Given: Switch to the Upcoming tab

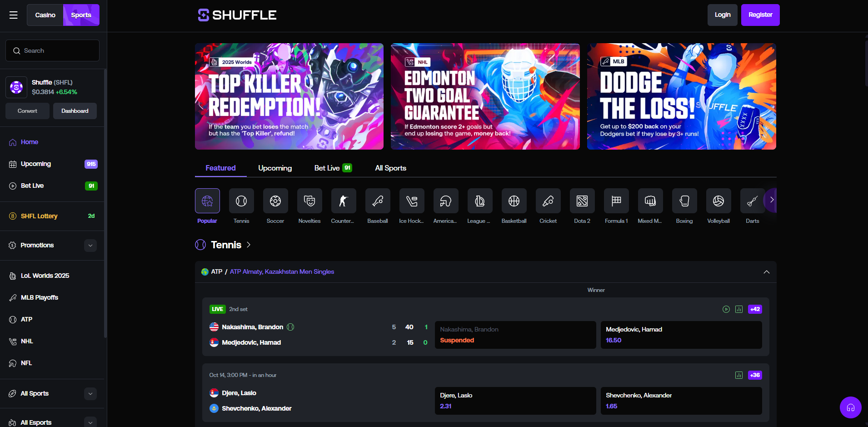Looking at the screenshot, I should 274,168.
